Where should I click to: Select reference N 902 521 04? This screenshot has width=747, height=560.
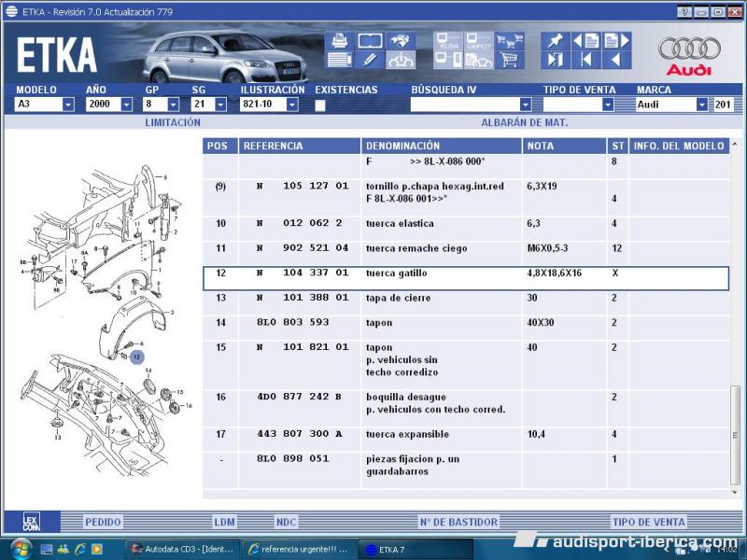302,247
